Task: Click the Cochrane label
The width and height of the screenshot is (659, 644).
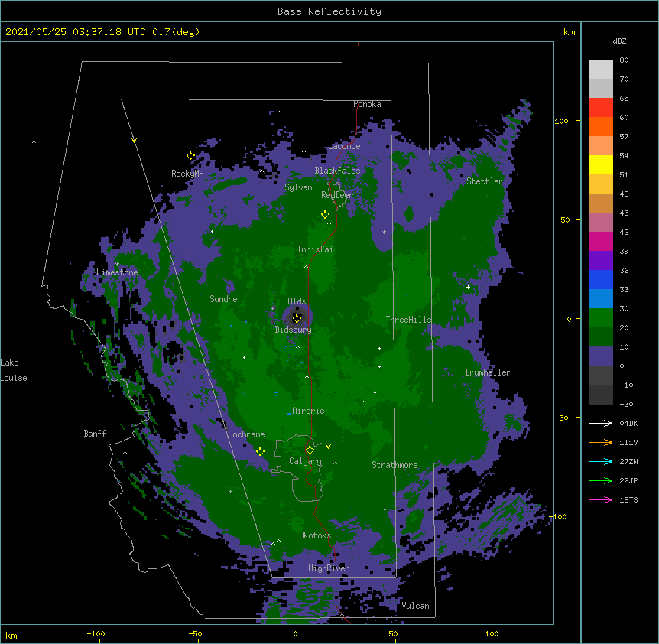Action: (x=246, y=434)
